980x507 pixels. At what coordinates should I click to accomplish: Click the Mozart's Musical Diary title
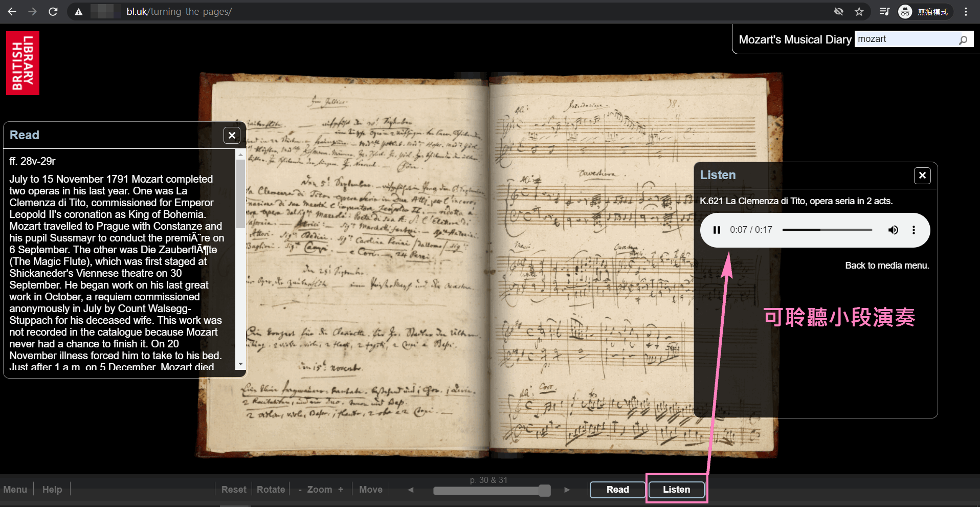(795, 39)
